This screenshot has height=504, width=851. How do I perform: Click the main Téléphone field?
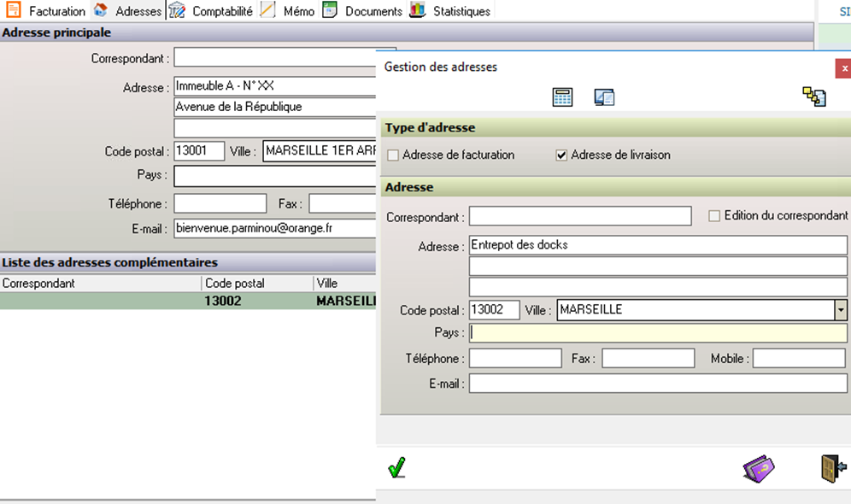220,203
